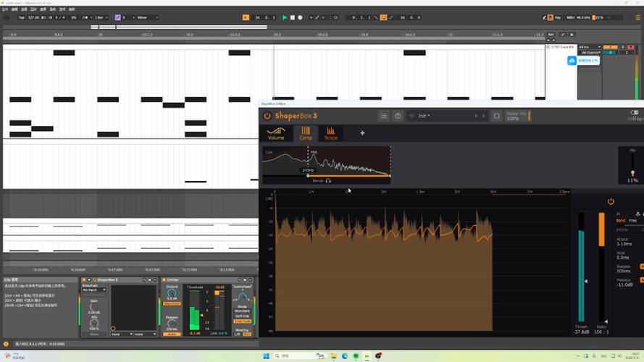
Task: Collapse ShaperBox device parameters triangle
Action: pyautogui.click(x=89, y=280)
